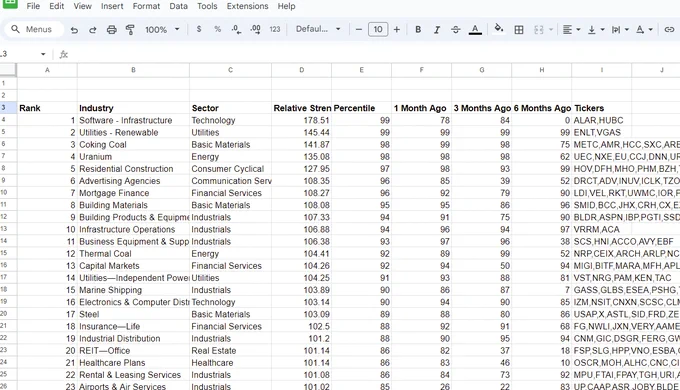
Task: Open the zoom 100% dropdown
Action: [162, 29]
